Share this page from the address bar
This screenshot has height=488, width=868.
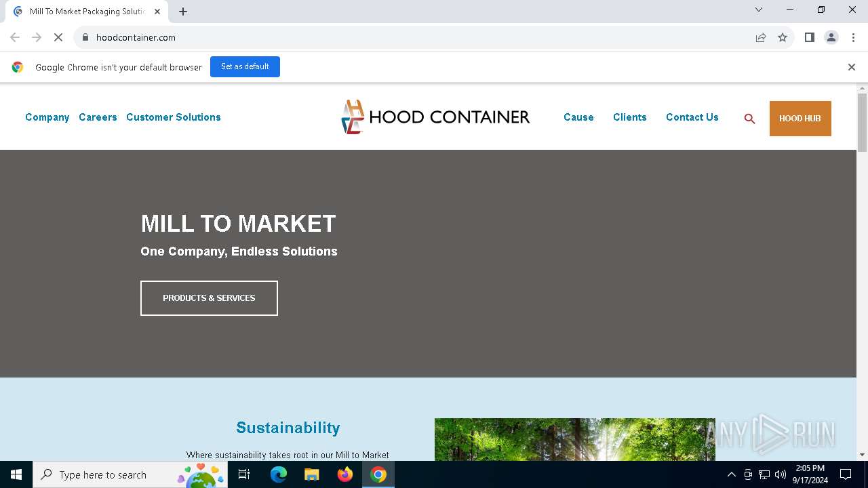[761, 37]
